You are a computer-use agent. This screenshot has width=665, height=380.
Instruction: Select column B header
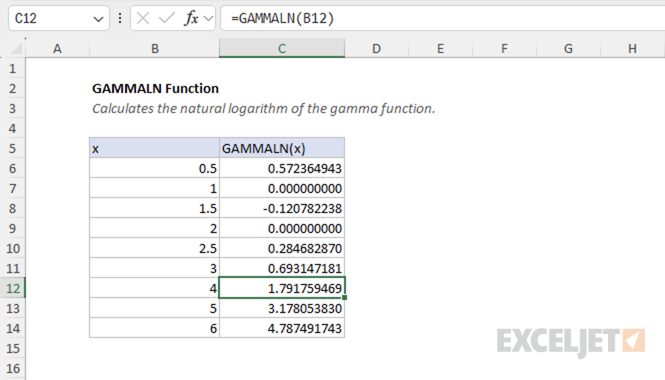pyautogui.click(x=155, y=48)
